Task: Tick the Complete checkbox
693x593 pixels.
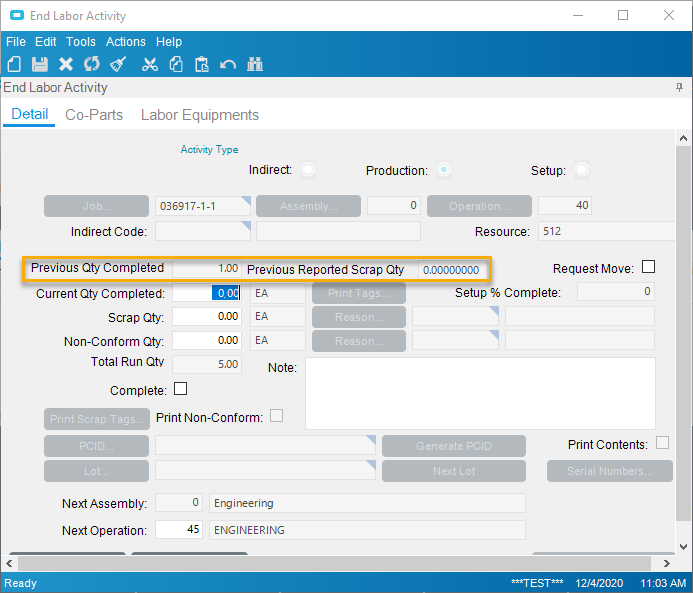Action: tap(181, 388)
